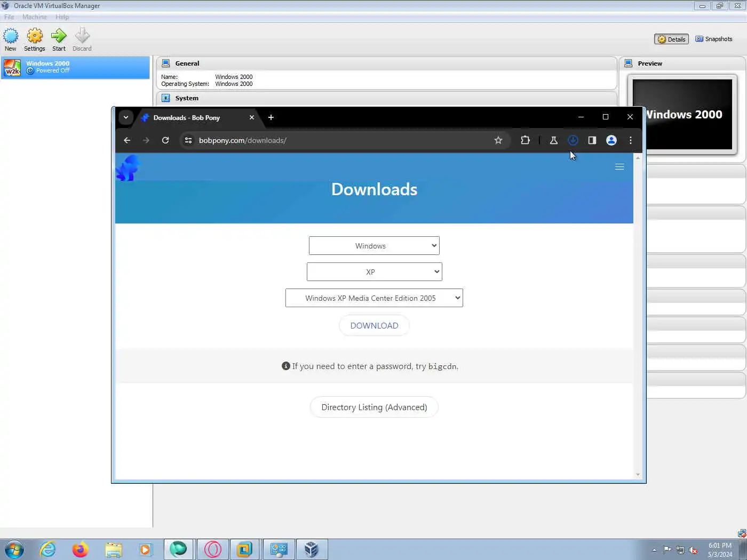Click Bob Pony blue pony logo
This screenshot has width=747, height=560.
tap(128, 168)
